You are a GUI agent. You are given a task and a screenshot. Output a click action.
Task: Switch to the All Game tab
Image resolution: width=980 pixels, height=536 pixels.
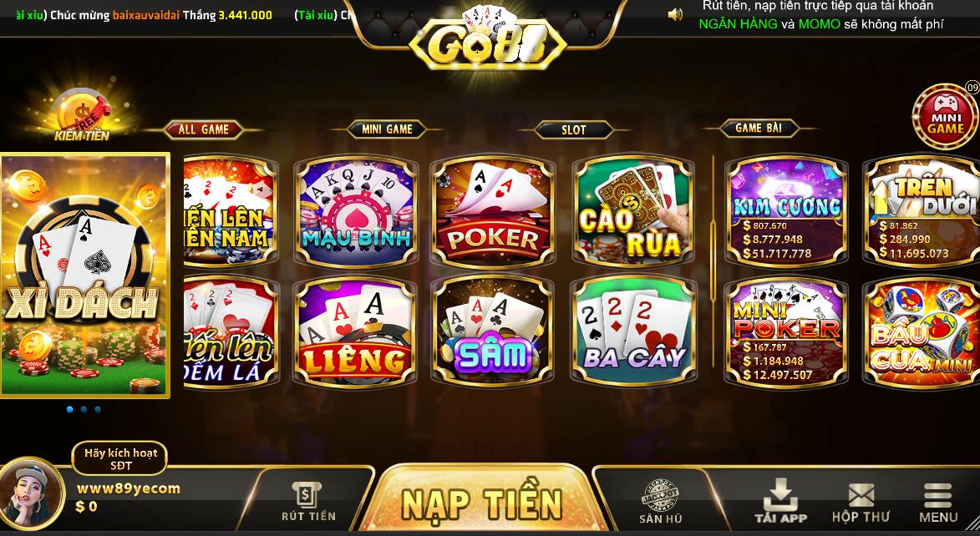pyautogui.click(x=203, y=129)
